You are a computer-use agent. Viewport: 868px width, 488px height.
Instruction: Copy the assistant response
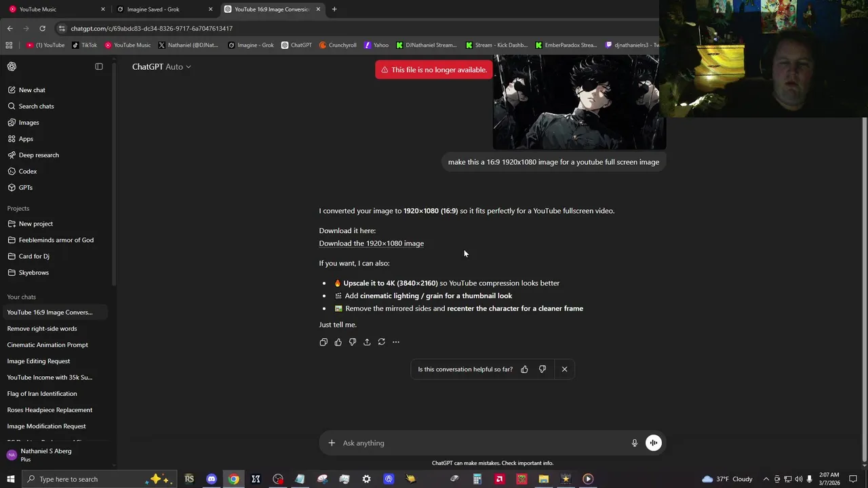323,342
